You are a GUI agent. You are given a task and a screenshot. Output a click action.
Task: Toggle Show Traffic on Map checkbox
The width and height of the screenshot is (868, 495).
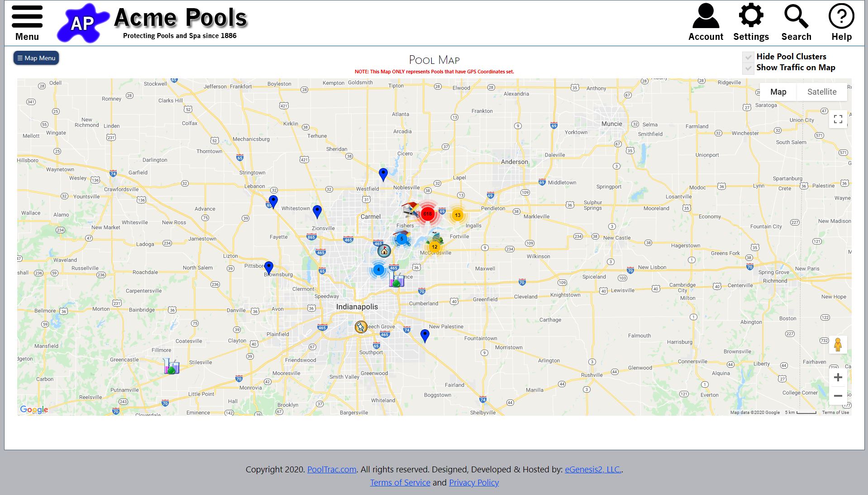click(x=748, y=68)
